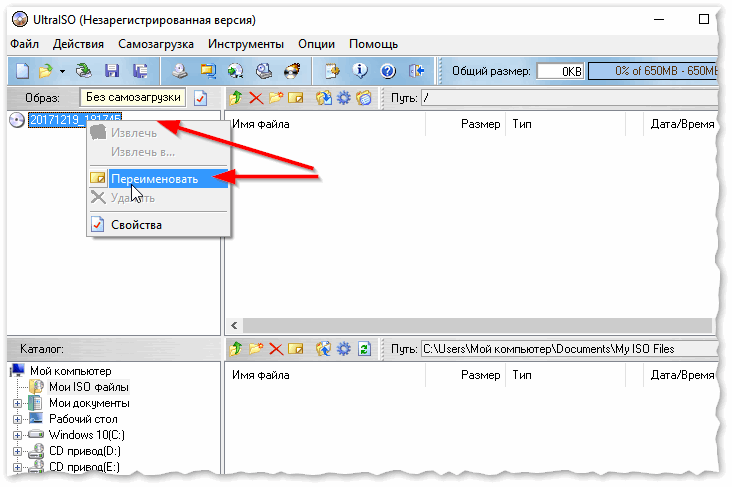Create new folder in the image pane toolbar

click(x=276, y=98)
